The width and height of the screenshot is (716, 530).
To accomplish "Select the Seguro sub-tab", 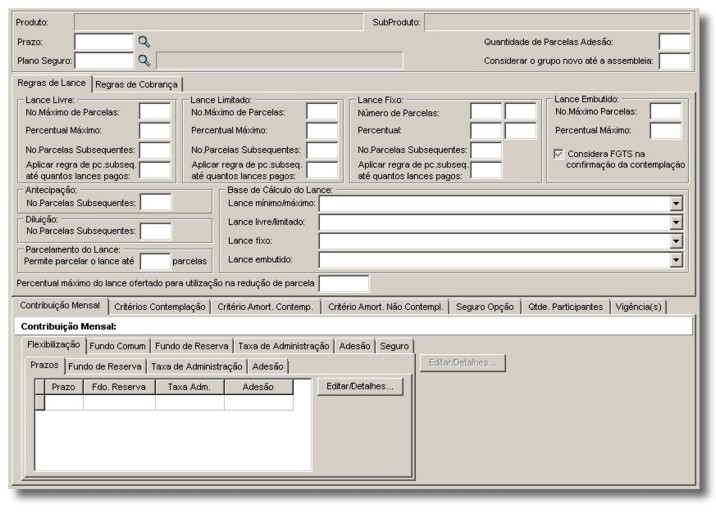I will 394,346.
